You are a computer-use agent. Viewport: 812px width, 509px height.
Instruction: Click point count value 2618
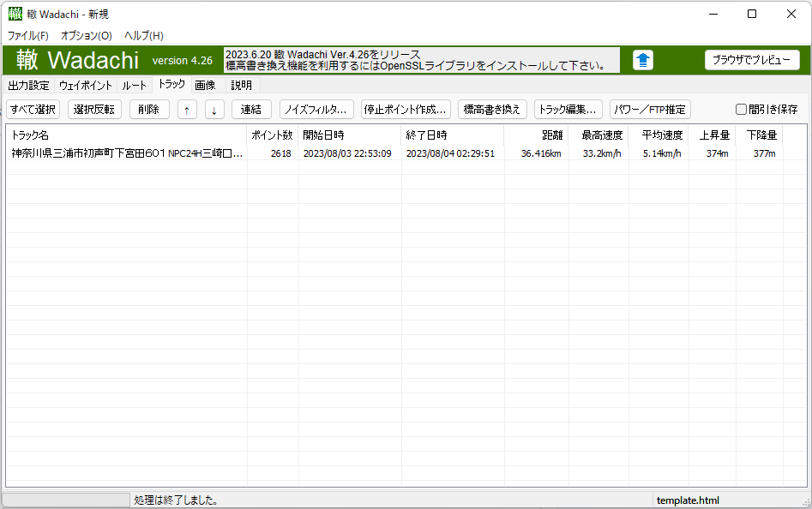[280, 153]
